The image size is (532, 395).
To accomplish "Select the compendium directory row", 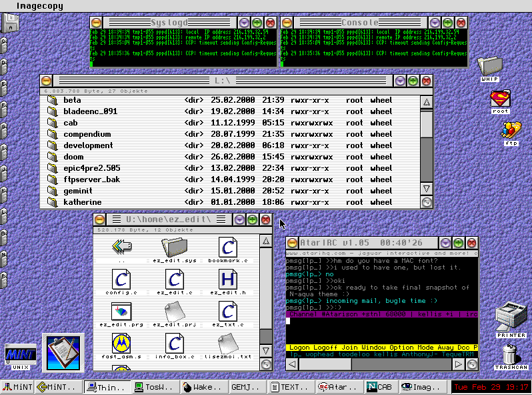I will [x=87, y=134].
